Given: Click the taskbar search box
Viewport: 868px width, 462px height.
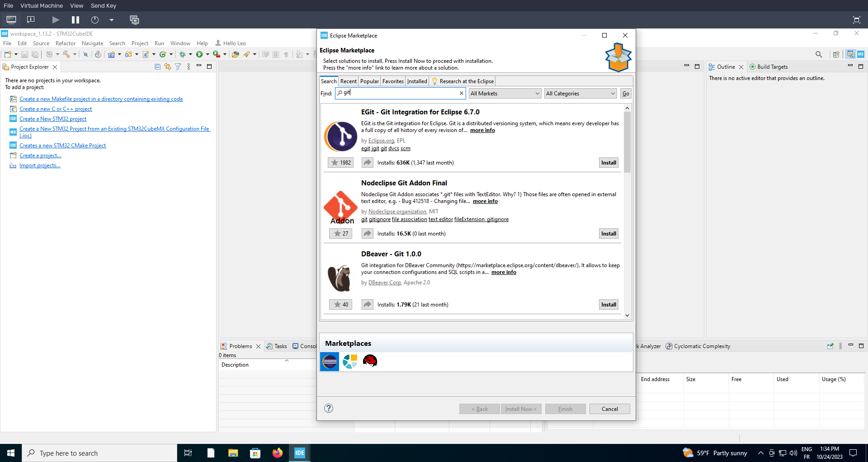Looking at the screenshot, I should (99, 453).
